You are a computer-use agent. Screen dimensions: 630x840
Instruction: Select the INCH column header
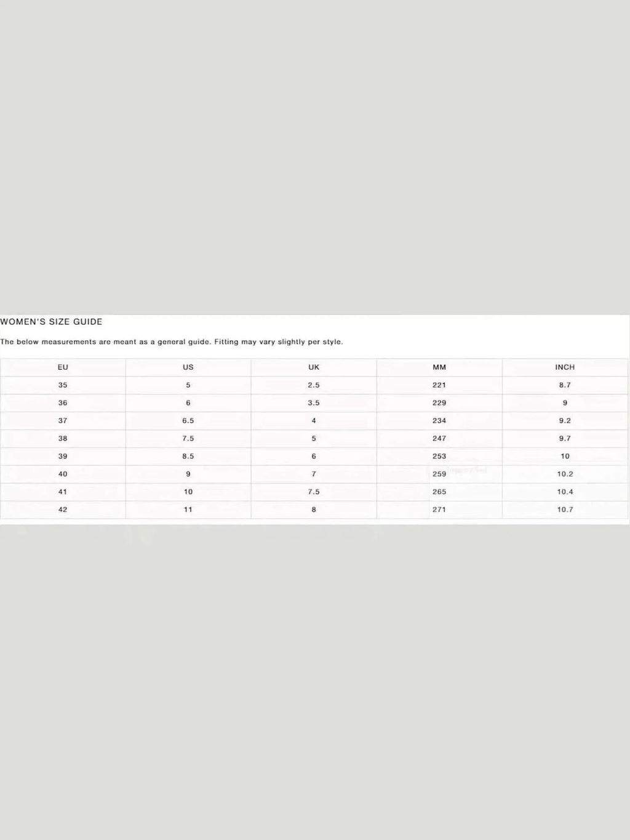point(565,367)
